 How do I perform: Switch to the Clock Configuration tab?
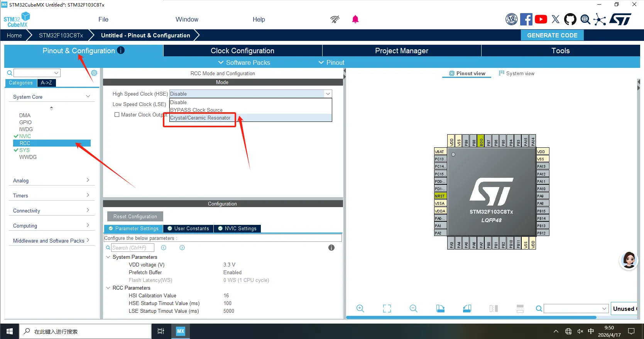pos(242,51)
